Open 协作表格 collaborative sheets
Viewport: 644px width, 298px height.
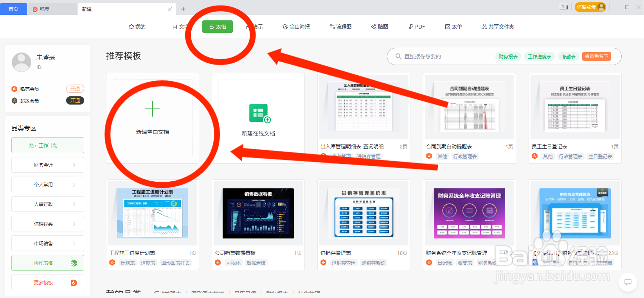tap(48, 263)
